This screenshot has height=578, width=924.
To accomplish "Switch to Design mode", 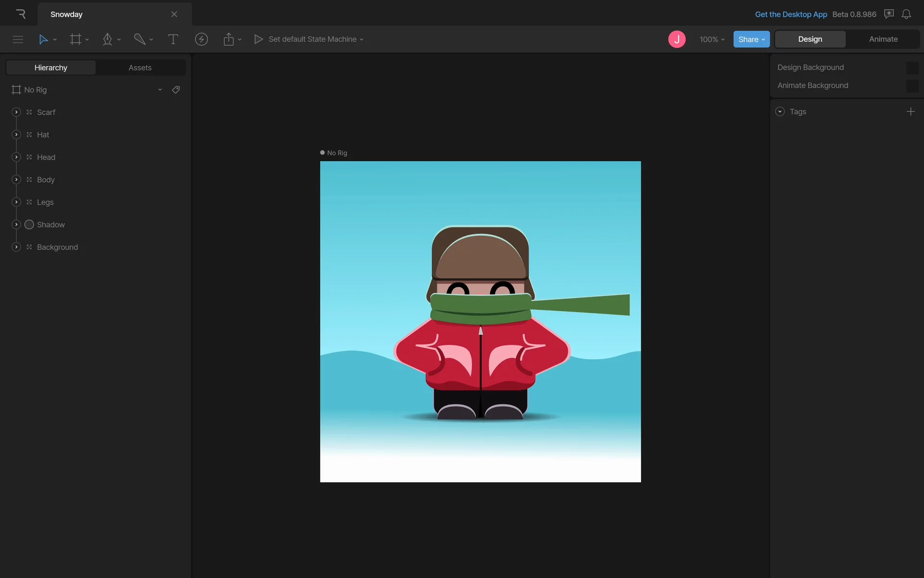I will pyautogui.click(x=810, y=39).
